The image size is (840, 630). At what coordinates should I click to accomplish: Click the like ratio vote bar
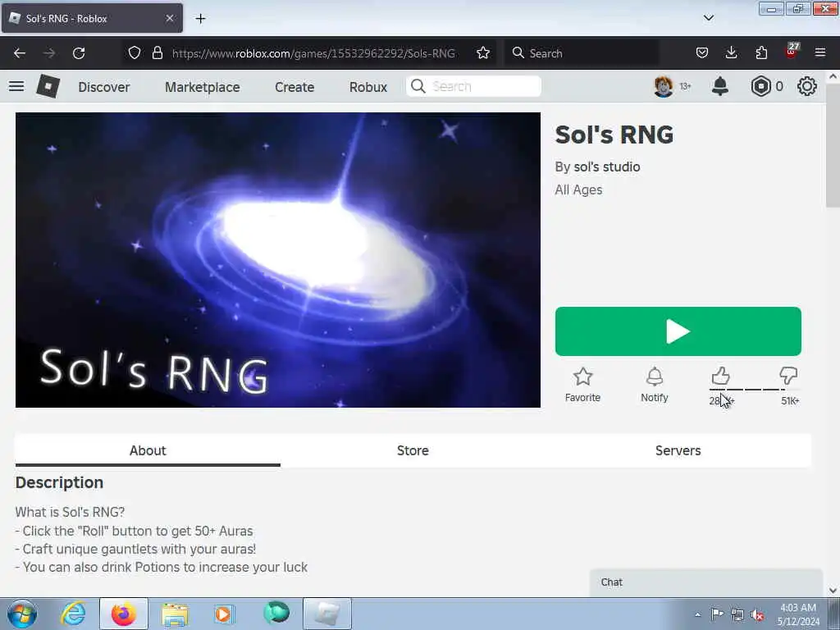coord(755,390)
